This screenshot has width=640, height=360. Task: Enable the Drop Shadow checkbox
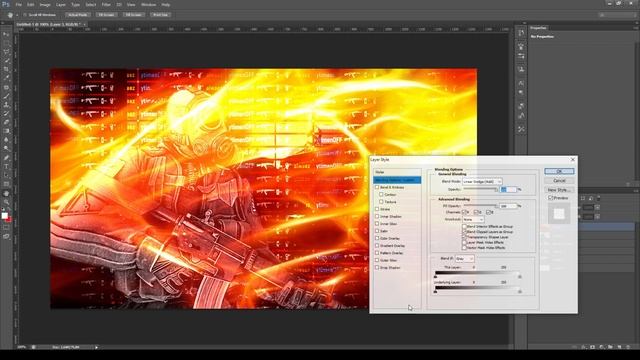pyautogui.click(x=377, y=267)
